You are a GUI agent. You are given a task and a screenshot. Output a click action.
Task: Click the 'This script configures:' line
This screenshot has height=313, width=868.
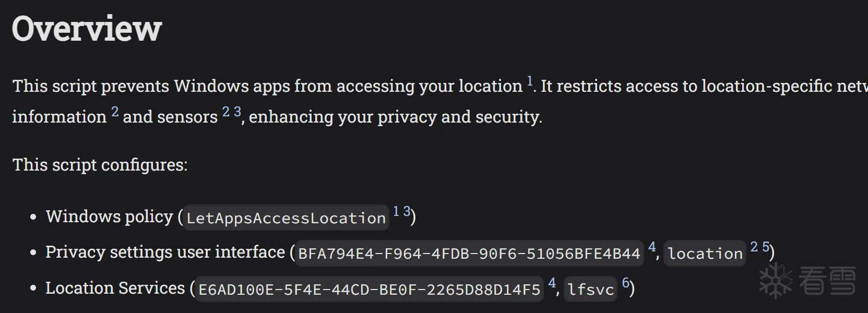100,165
